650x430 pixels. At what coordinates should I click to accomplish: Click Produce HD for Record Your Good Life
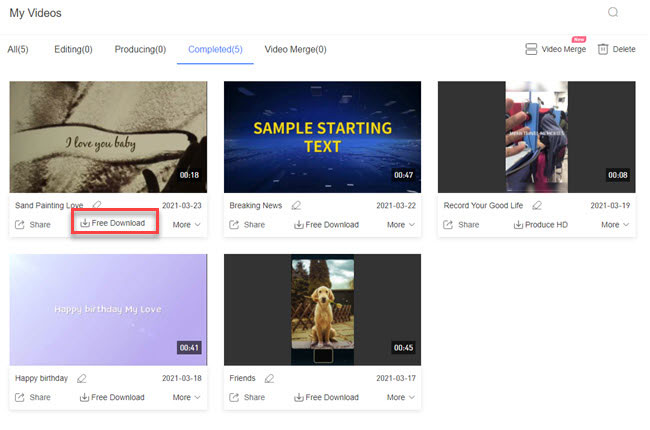coord(546,224)
